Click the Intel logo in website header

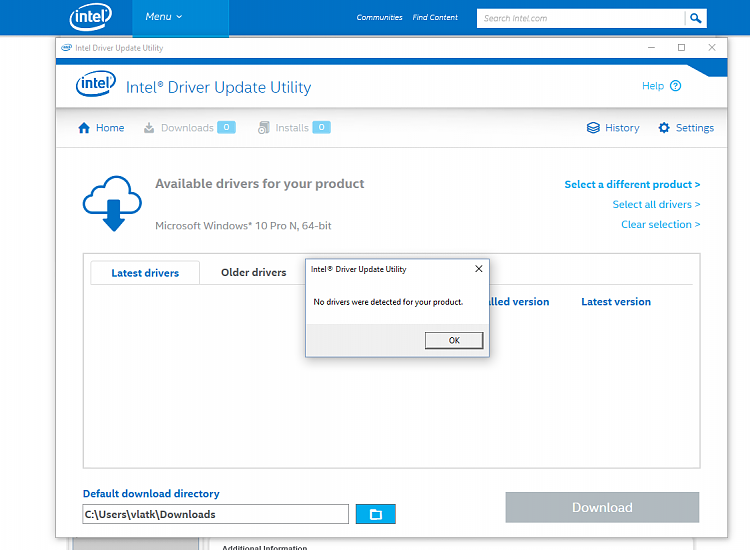(91, 17)
